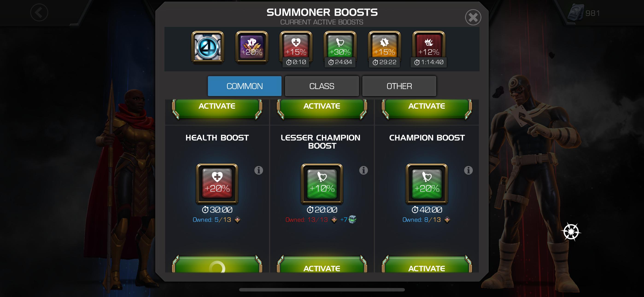The image size is (644, 297).
Task: Tap the stash crate icon beside +7
Action: 352,219
